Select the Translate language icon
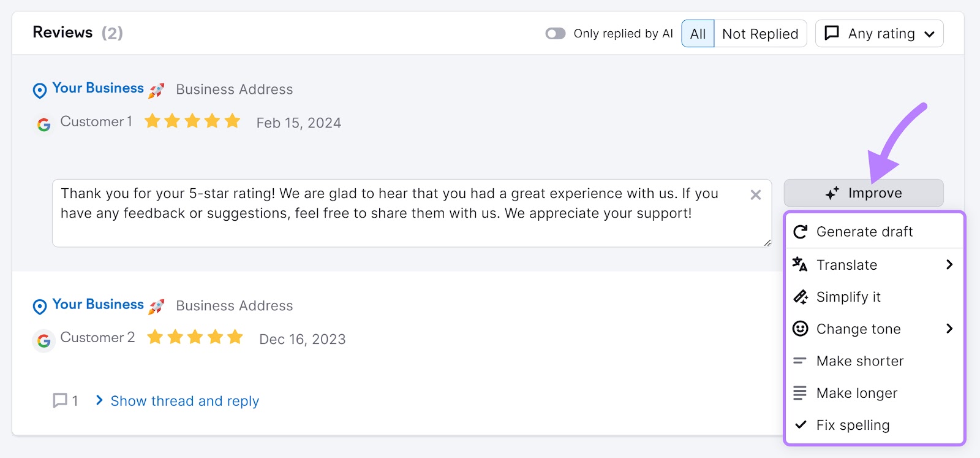Screen dimensions: 980x458 (801, 264)
